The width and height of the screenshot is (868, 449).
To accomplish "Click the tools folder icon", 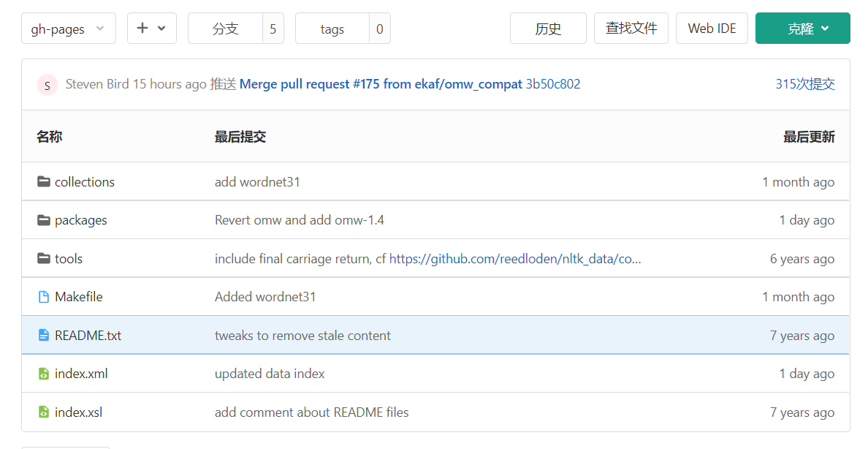I will (x=43, y=259).
